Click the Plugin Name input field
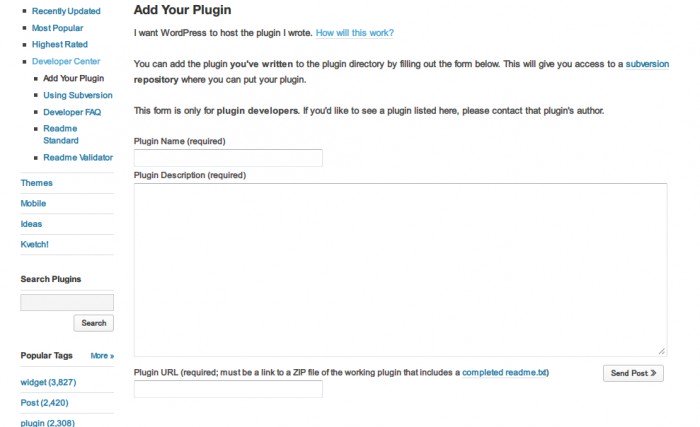700x427 pixels. coord(228,158)
